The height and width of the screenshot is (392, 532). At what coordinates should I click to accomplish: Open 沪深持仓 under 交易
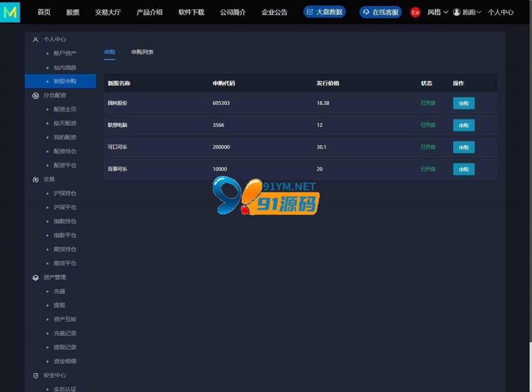coord(65,193)
